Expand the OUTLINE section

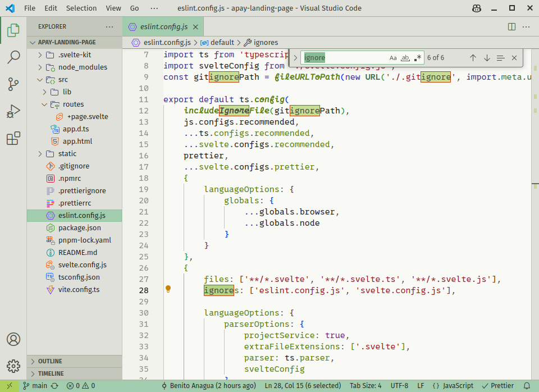coord(75,361)
